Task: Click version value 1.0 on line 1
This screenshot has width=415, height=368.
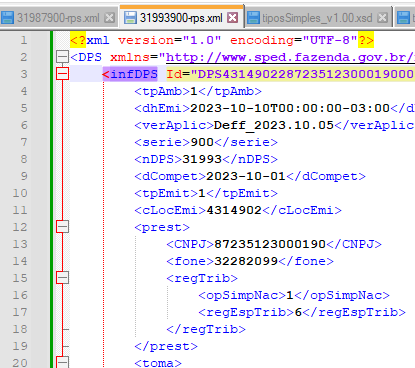Action: [202, 40]
